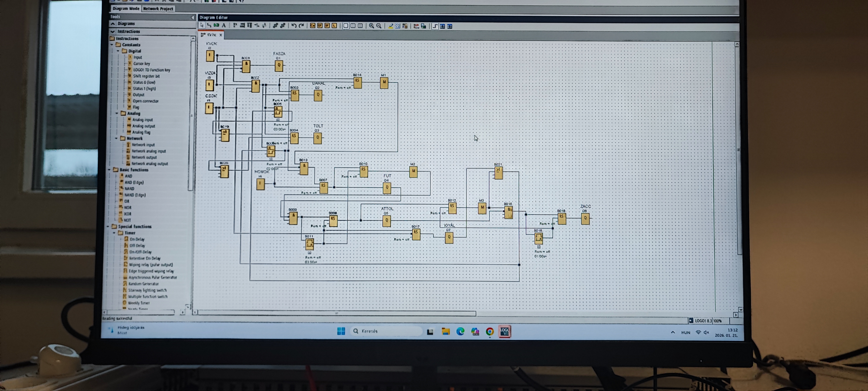Open the GF basic functions palette
Image resolution: width=868 pixels, height=391 pixels.
pyautogui.click(x=320, y=26)
